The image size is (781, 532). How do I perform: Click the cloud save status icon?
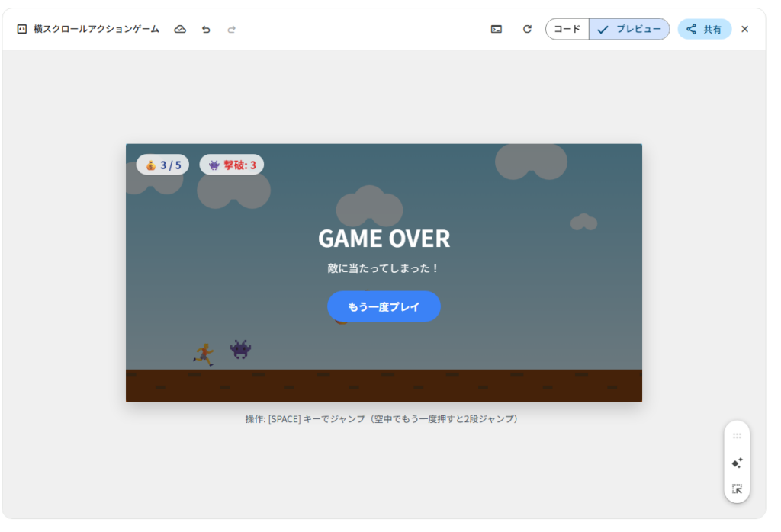coord(180,29)
